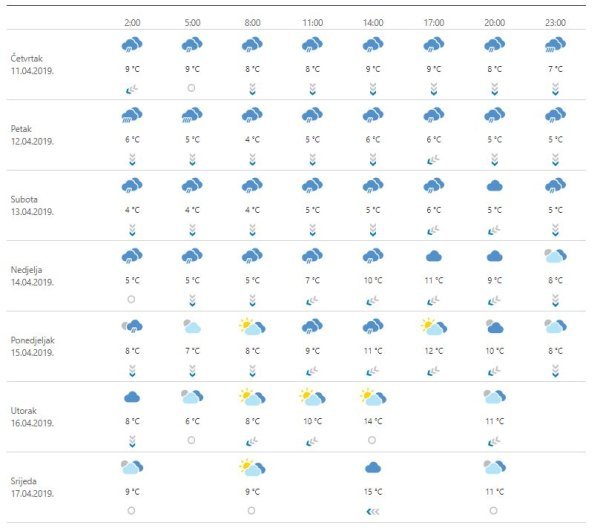Image resolution: width=600 pixels, height=528 pixels.
Task: Select the sun-and-cloud icon for Ponedjeljak at 8:00
Action: point(252,326)
